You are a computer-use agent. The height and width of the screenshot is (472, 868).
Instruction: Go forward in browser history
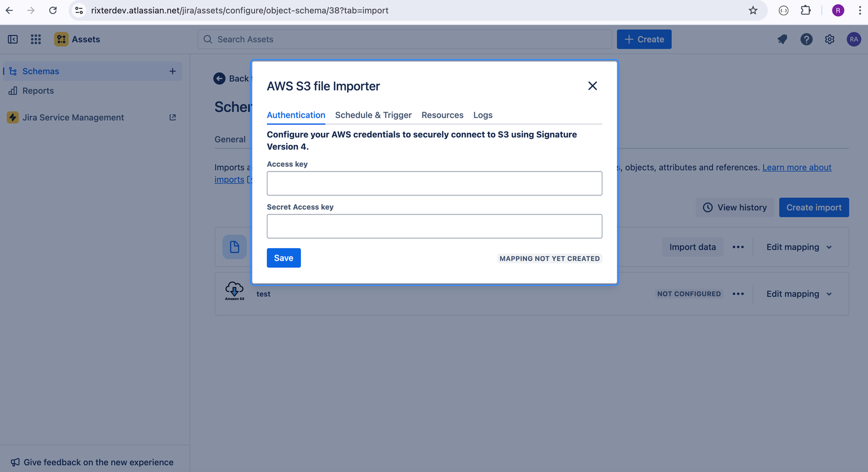pos(31,10)
